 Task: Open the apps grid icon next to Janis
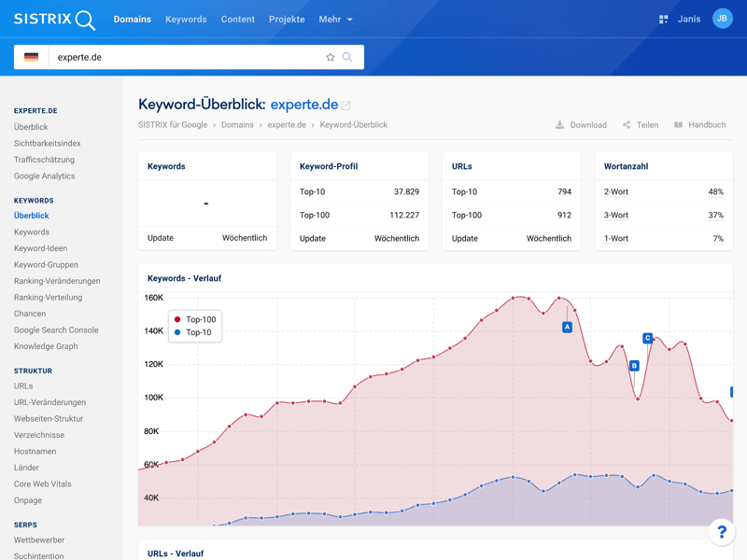663,20
